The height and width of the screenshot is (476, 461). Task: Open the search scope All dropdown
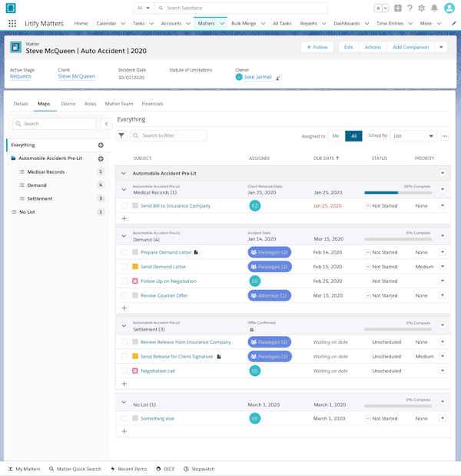click(x=144, y=8)
